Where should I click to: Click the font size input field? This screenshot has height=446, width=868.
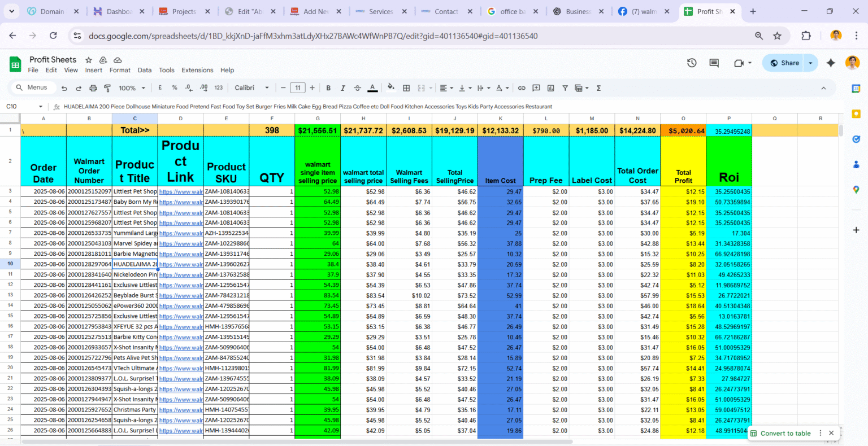pyautogui.click(x=298, y=88)
